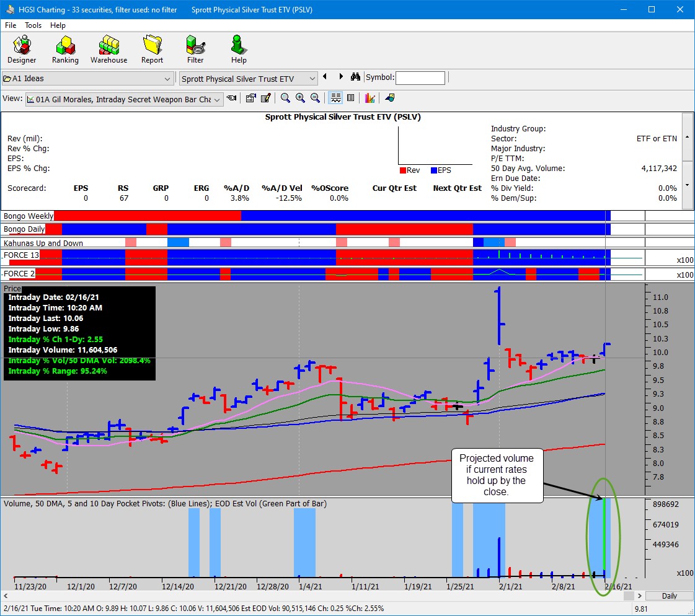The height and width of the screenshot is (616, 695).
Task: Open the Filter tool
Action: coord(195,50)
